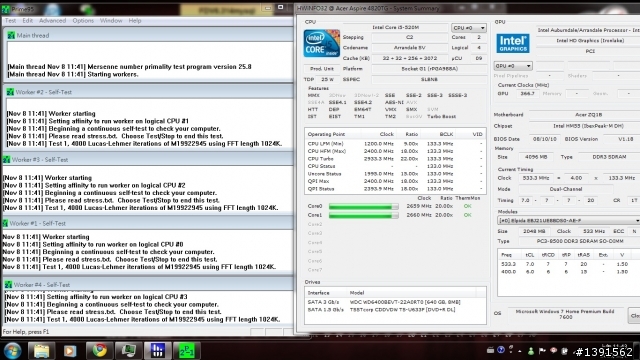Image resolution: width=640 pixels, height=360 pixels.
Task: Click the Prime95 title bar icon
Action: click(x=5, y=8)
